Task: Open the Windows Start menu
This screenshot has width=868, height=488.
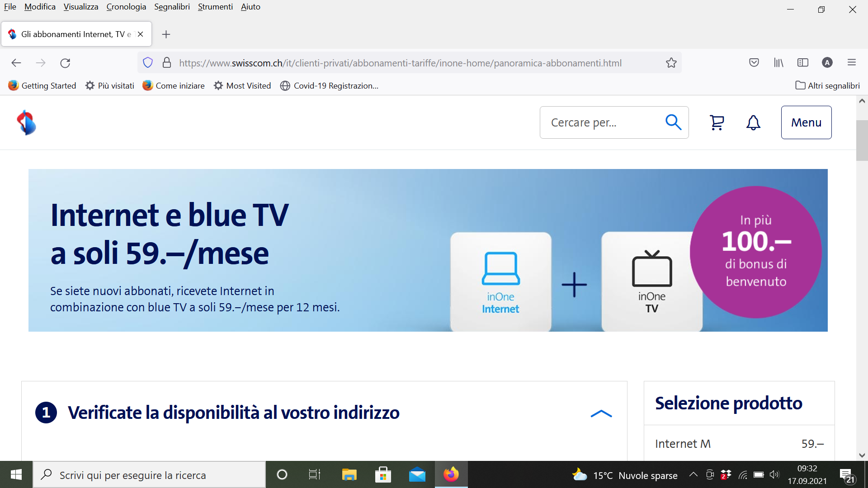Action: pos(16,474)
